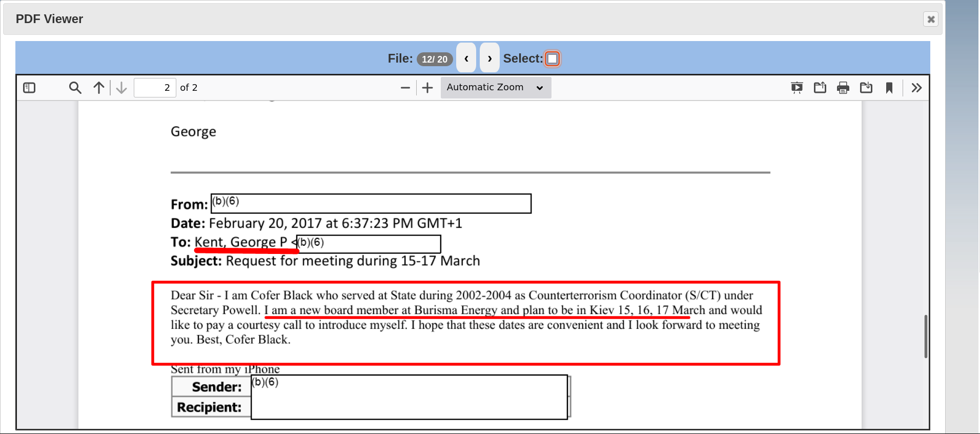Open a file with the toolbar icon

click(820, 88)
